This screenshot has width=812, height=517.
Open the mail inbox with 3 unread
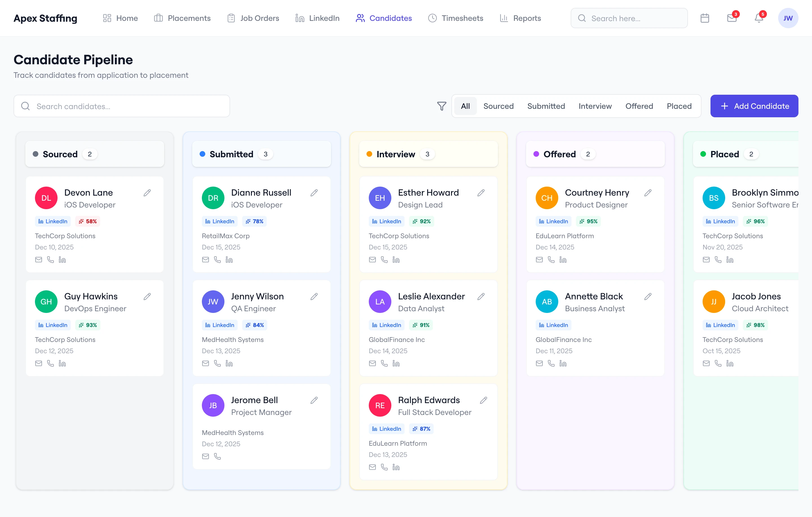731,18
